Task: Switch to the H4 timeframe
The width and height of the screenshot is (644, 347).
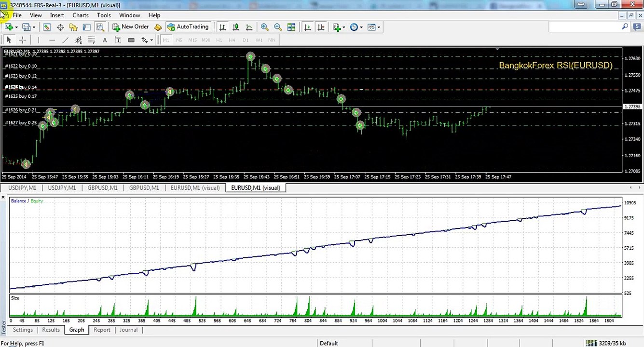Action: pos(232,40)
